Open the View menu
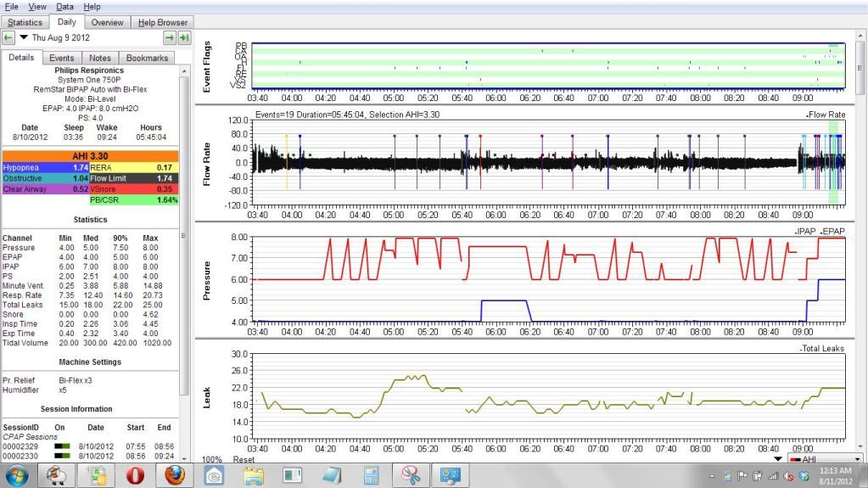This screenshot has height=488, width=868. pyautogui.click(x=37, y=7)
